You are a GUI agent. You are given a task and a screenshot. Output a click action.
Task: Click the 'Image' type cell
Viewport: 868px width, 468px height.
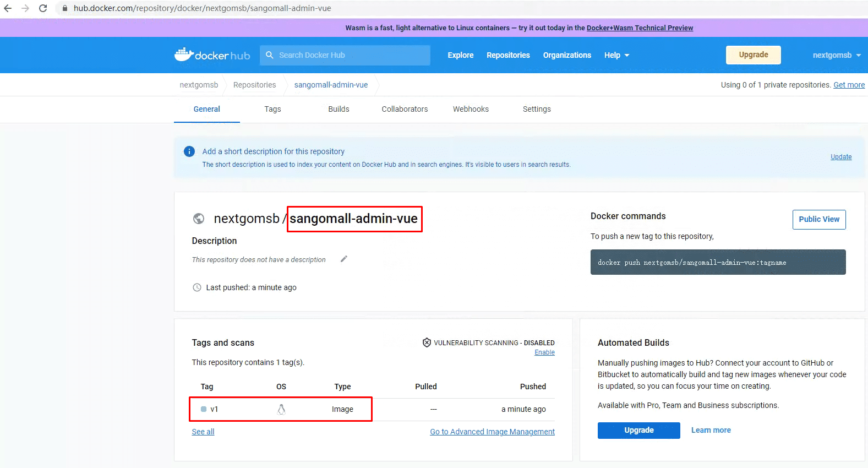342,409
